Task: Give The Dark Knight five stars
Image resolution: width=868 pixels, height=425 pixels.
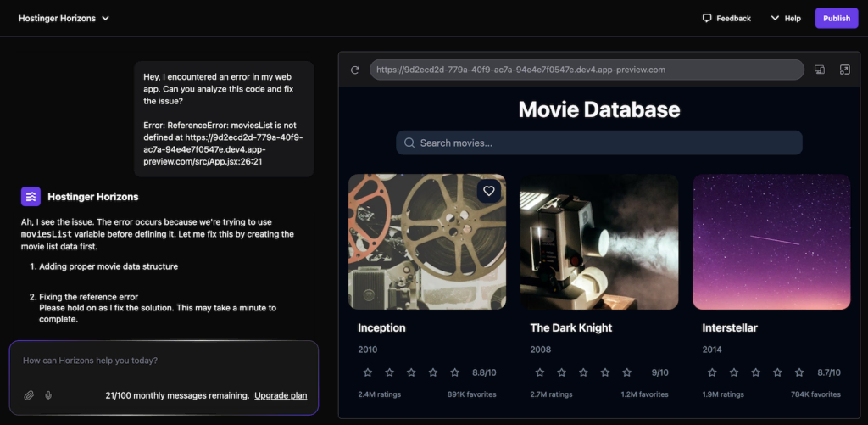Action: pos(626,372)
